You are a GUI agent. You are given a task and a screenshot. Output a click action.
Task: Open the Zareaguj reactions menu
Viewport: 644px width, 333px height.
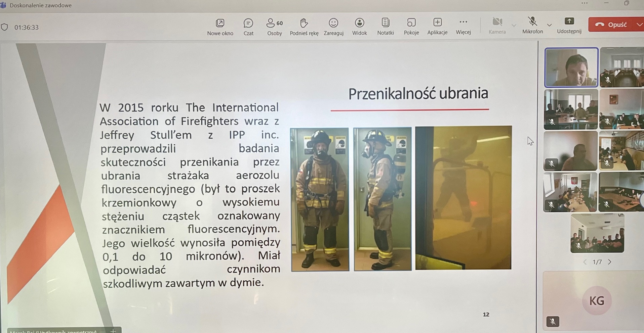click(333, 27)
